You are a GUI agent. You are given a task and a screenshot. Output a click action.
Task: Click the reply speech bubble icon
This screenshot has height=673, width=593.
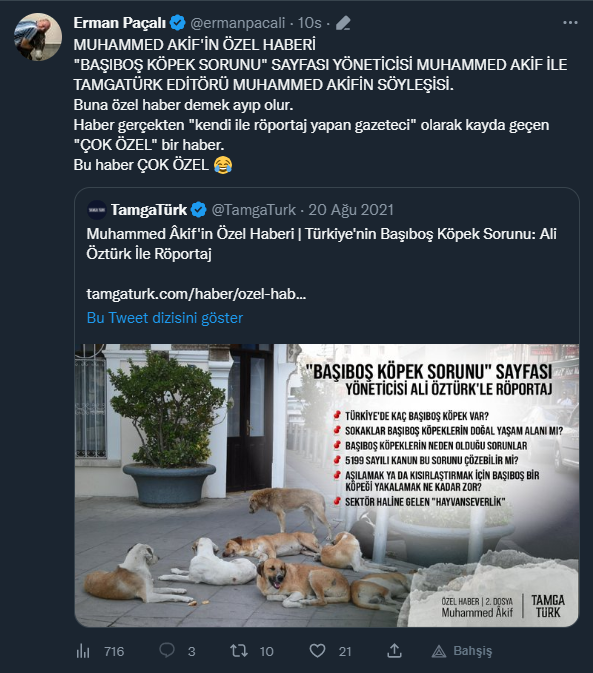click(166, 651)
